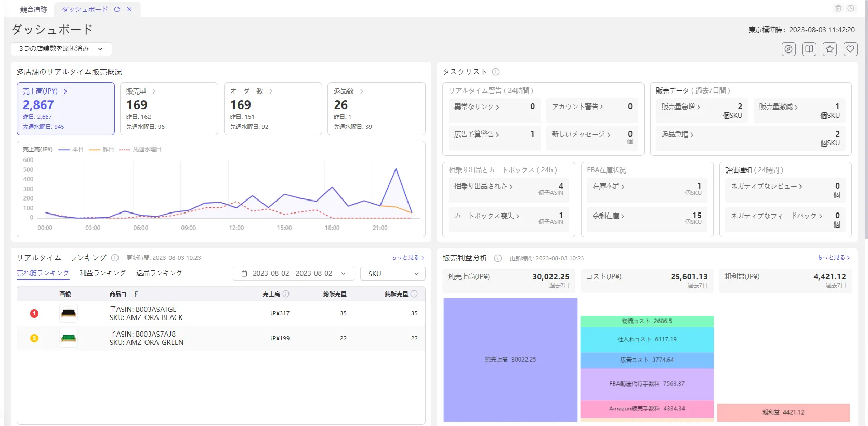Click the AMZ-ORA-BLACK product thumbnail
The height and width of the screenshot is (426, 868).
tap(69, 313)
